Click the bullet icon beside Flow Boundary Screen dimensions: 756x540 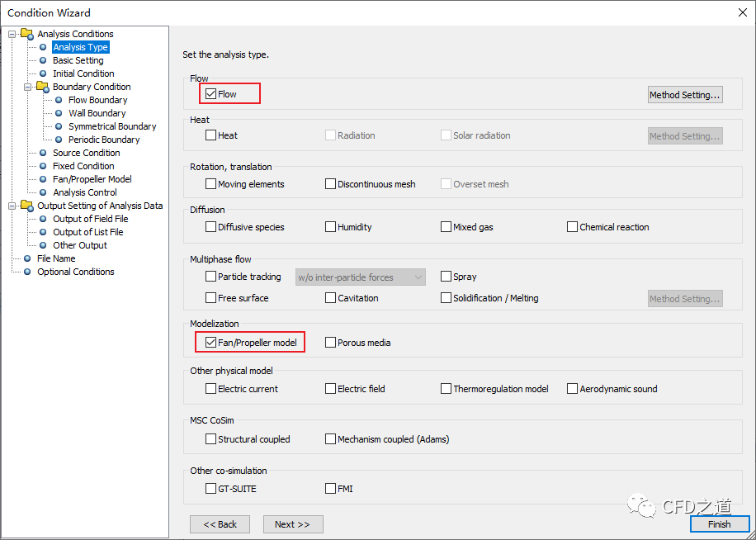[x=59, y=100]
